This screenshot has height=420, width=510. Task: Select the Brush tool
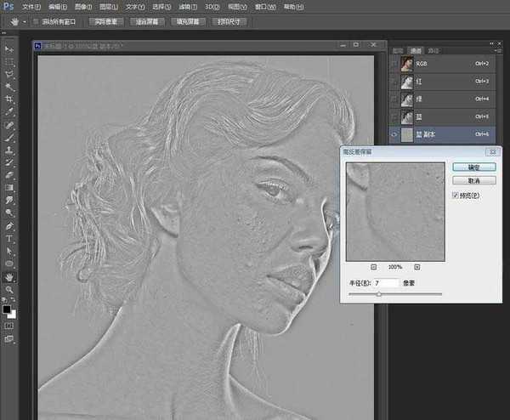coord(10,137)
